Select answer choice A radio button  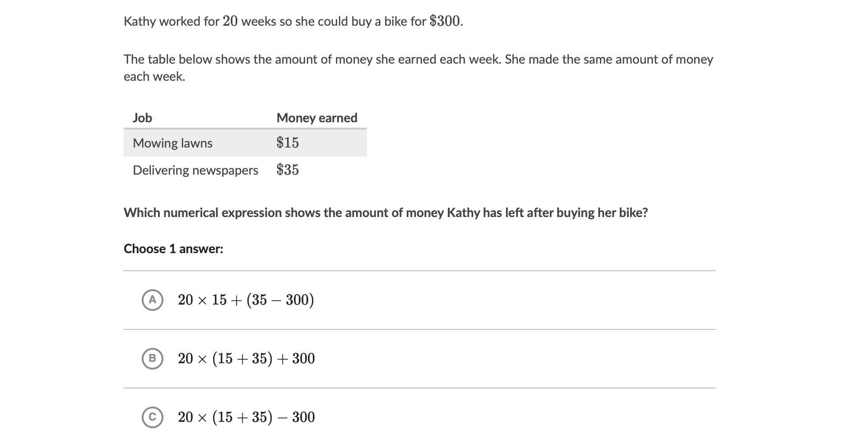click(x=153, y=300)
